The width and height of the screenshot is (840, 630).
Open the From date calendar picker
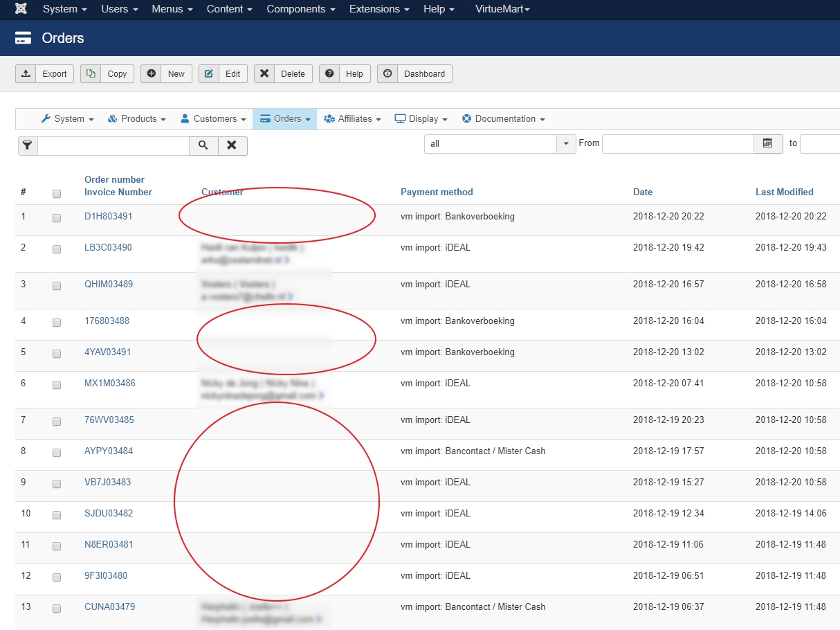coord(767,143)
